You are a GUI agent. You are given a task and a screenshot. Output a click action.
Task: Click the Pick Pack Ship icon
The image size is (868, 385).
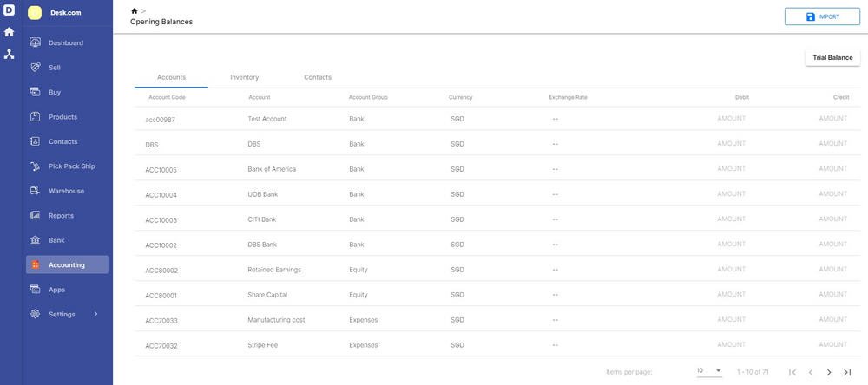pyautogui.click(x=36, y=166)
